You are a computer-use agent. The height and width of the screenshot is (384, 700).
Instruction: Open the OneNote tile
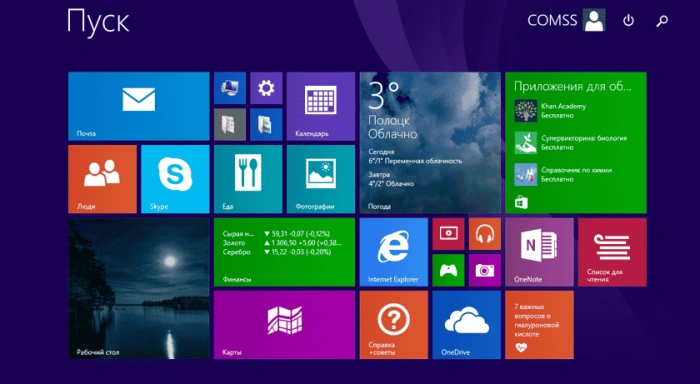click(x=539, y=252)
